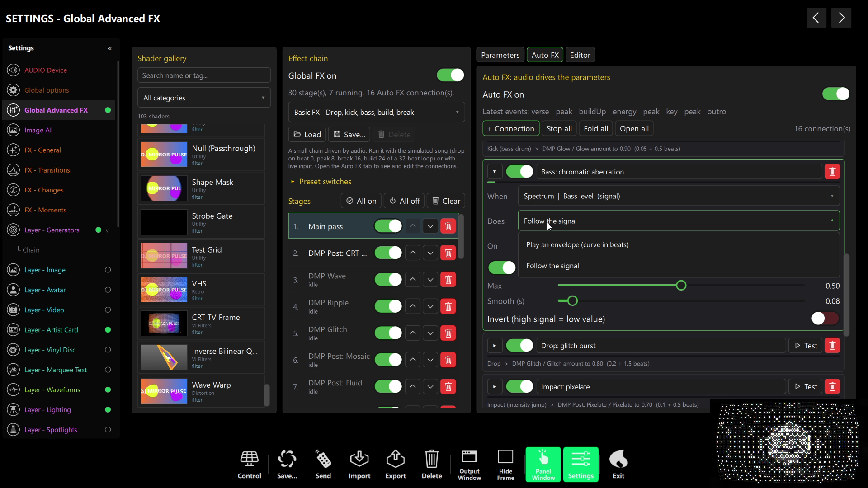This screenshot has height=488, width=868.
Task: Open the Basic FX preset dropdown
Action: [376, 112]
